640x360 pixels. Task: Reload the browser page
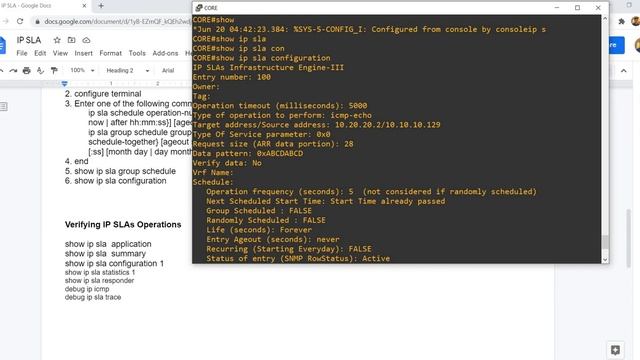point(20,21)
